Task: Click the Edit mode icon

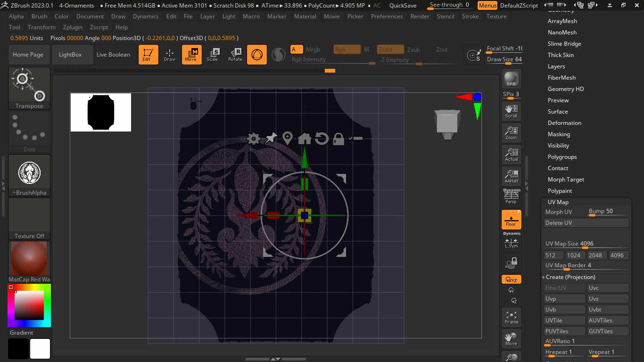Action: point(148,55)
